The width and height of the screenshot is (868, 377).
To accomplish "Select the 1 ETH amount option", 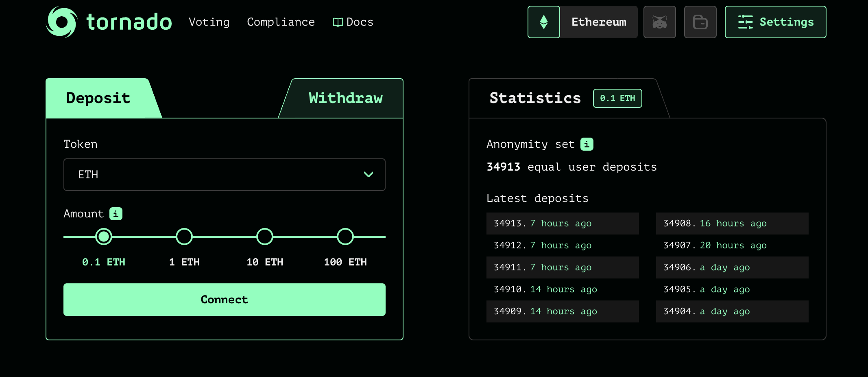I will tap(184, 237).
